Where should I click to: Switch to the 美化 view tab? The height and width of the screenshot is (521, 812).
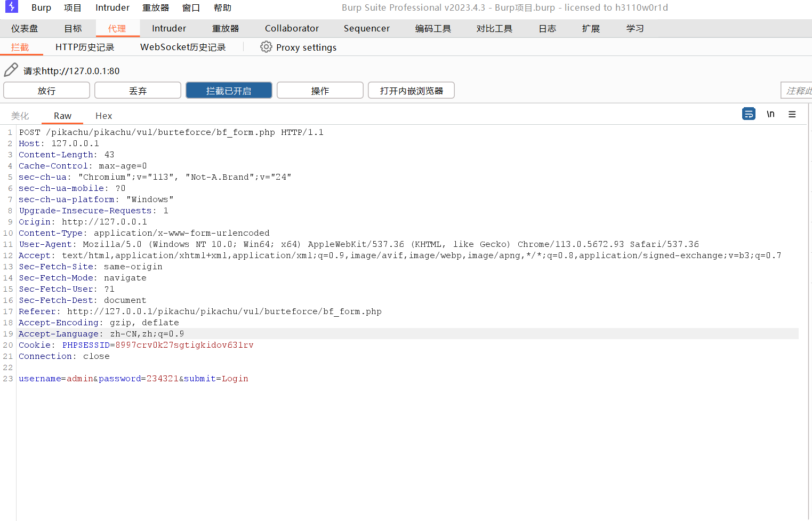point(20,116)
